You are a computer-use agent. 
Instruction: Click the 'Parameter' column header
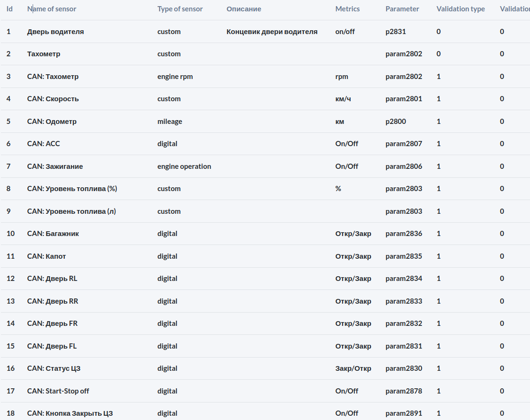(x=402, y=9)
